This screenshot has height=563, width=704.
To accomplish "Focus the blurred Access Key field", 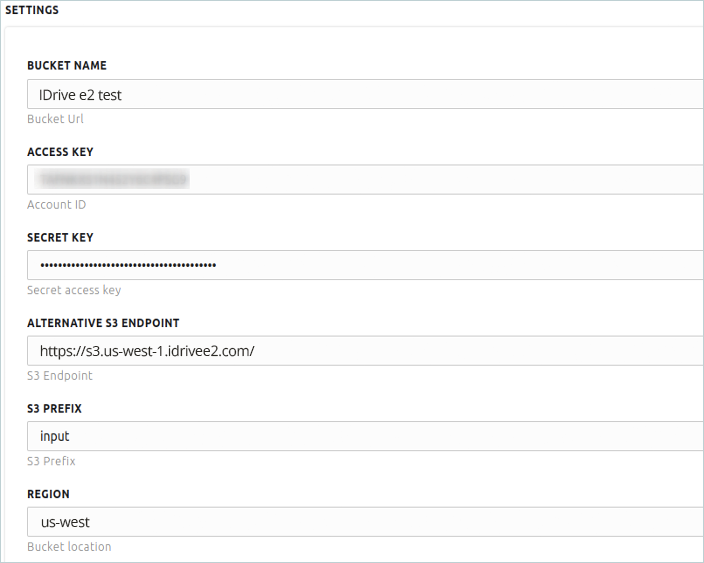I will [x=365, y=180].
